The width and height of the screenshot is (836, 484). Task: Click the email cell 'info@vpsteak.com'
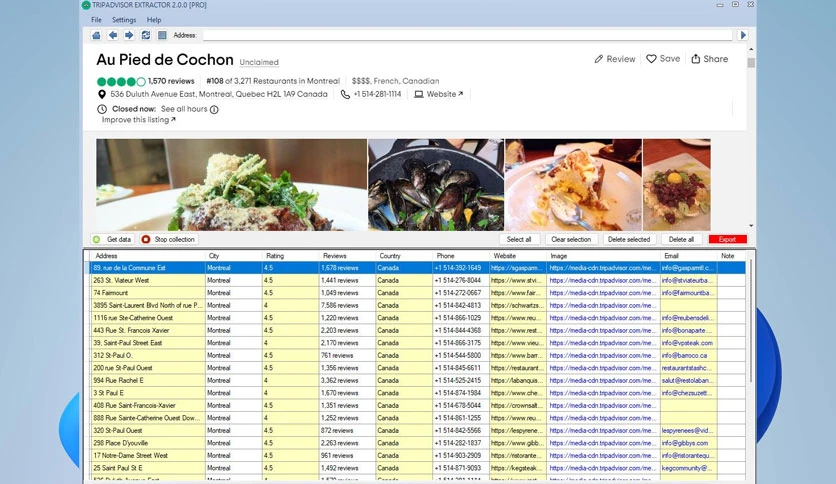click(689, 343)
